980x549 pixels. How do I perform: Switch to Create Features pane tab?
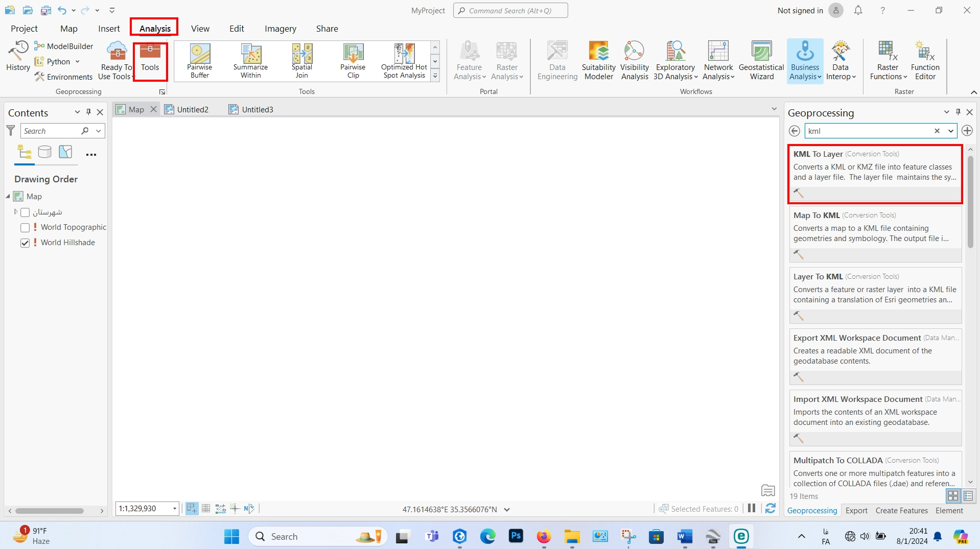pos(901,510)
